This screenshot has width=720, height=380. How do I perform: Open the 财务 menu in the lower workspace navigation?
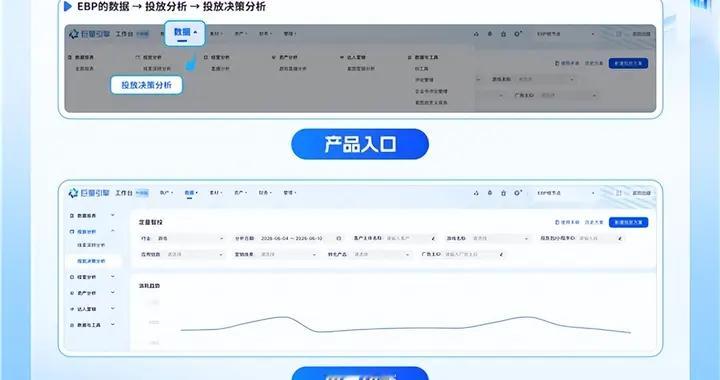(265, 193)
